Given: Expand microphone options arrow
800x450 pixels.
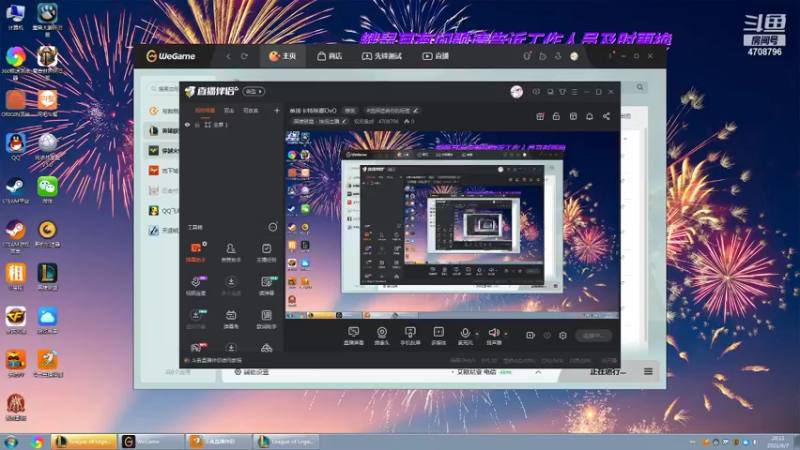Looking at the screenshot, I should click(x=477, y=334).
